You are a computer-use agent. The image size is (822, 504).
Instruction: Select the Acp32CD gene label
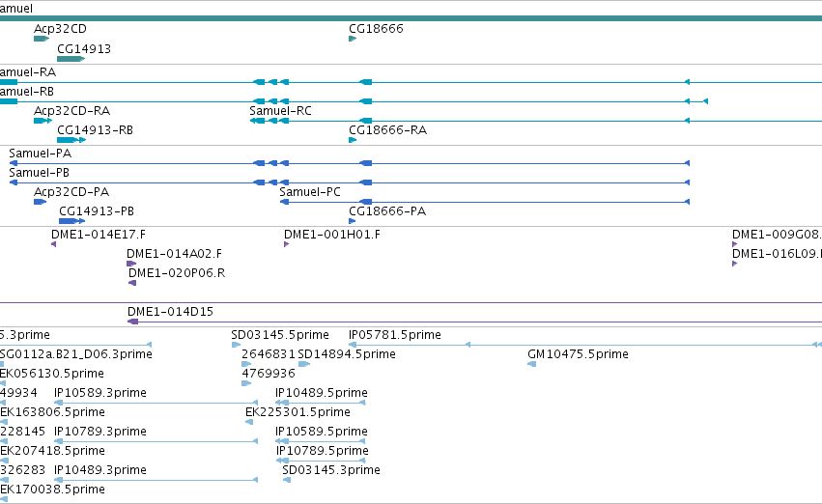pyautogui.click(x=60, y=29)
